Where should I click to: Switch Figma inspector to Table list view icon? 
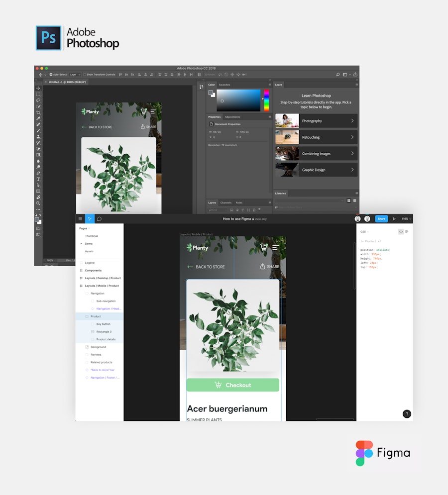point(407,232)
